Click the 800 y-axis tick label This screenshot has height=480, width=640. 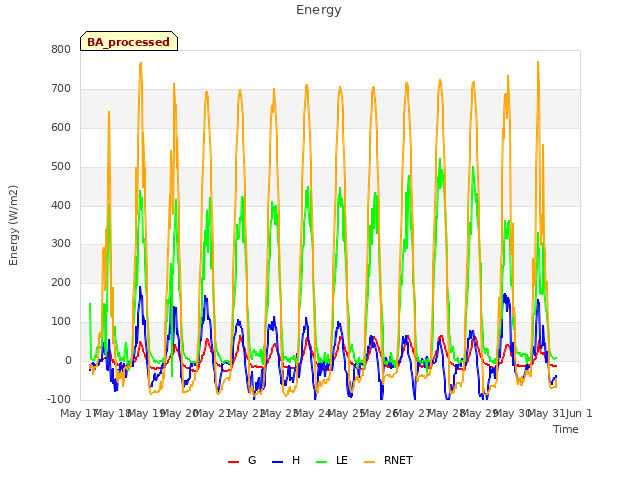[x=61, y=49]
